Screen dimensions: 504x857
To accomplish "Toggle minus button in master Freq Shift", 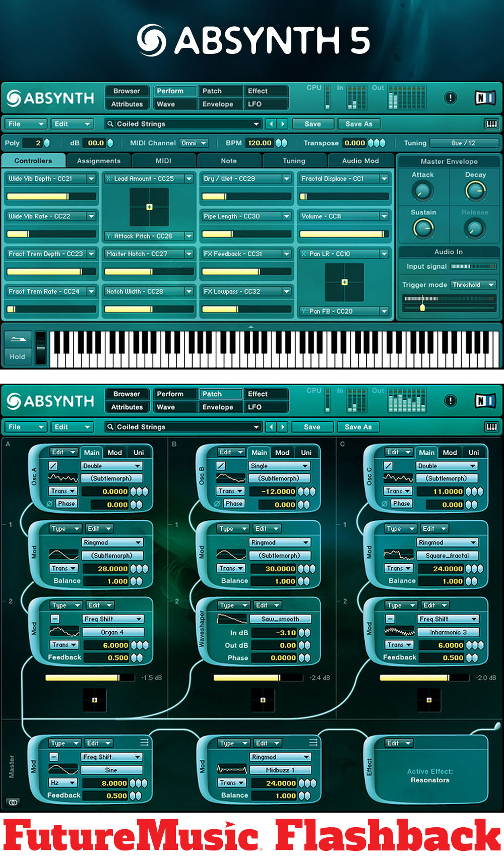I will click(x=54, y=757).
